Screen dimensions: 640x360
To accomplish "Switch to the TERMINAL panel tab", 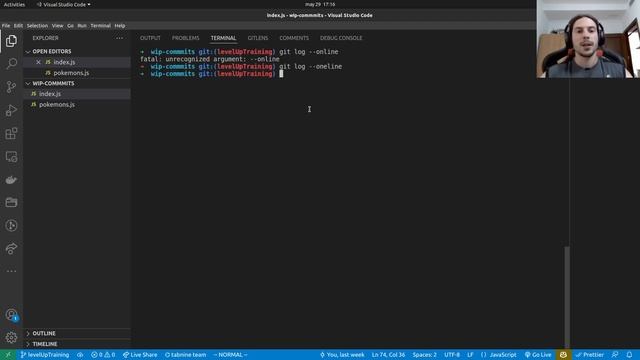I will click(x=223, y=38).
